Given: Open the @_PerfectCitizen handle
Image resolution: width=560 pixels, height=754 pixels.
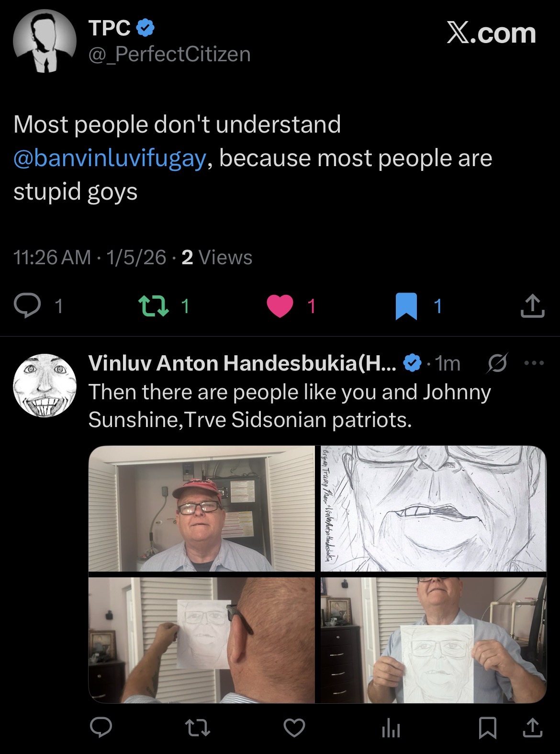Looking at the screenshot, I should point(169,54).
